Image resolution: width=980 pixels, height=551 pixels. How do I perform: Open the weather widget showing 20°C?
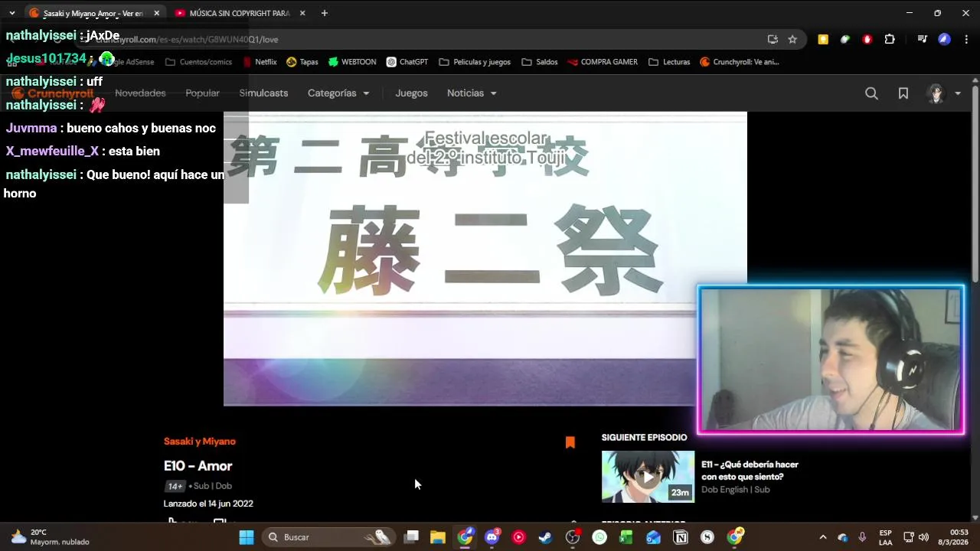click(50, 537)
